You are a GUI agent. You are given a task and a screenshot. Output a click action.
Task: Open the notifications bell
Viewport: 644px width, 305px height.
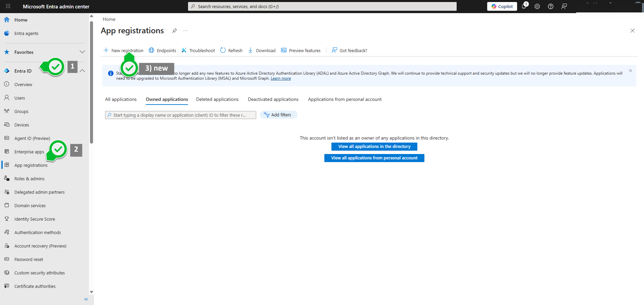[524, 6]
